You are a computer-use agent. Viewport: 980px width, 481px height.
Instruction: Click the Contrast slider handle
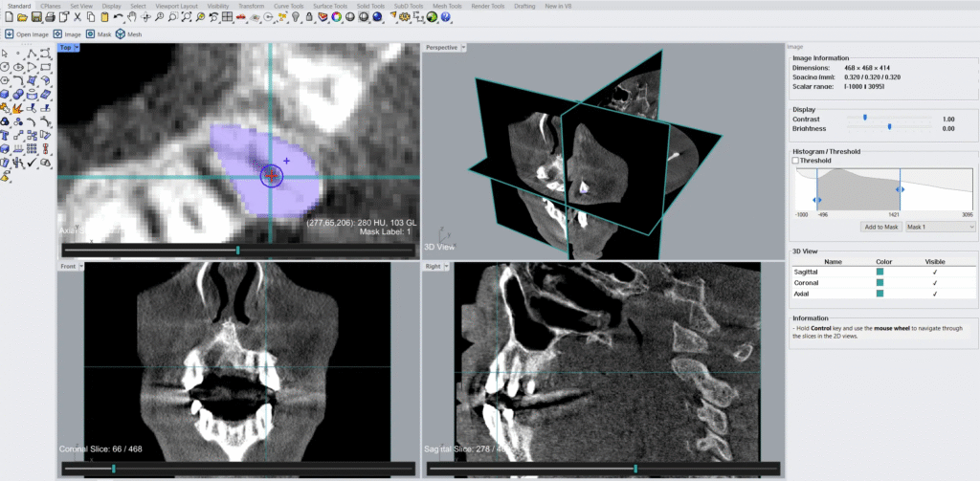(865, 117)
